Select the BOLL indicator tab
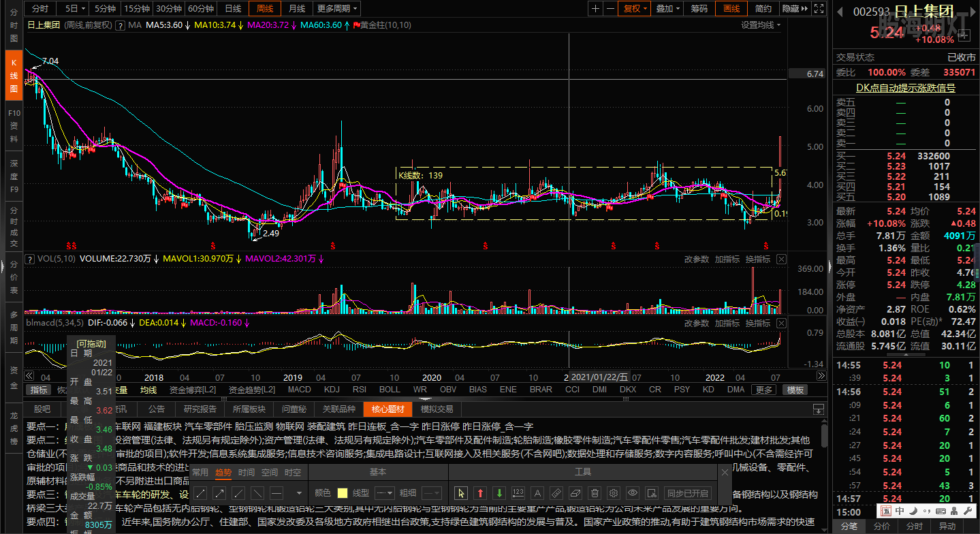The width and height of the screenshot is (980, 534). [x=390, y=390]
